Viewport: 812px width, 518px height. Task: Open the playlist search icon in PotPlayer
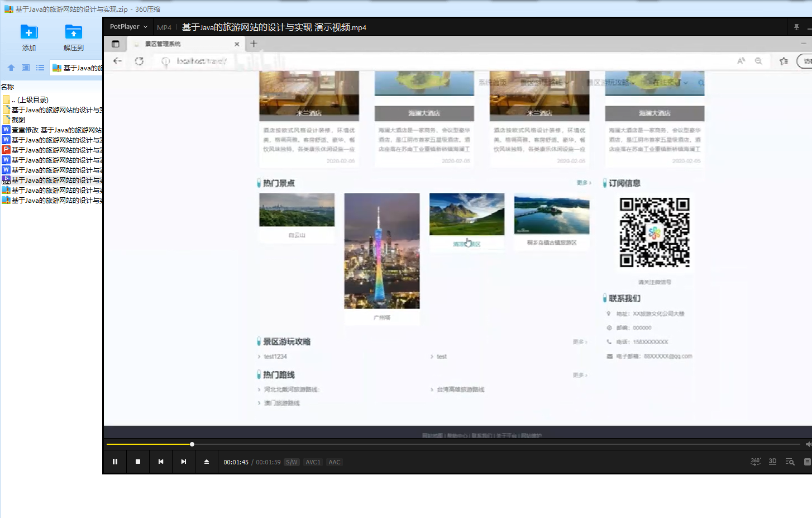790,462
